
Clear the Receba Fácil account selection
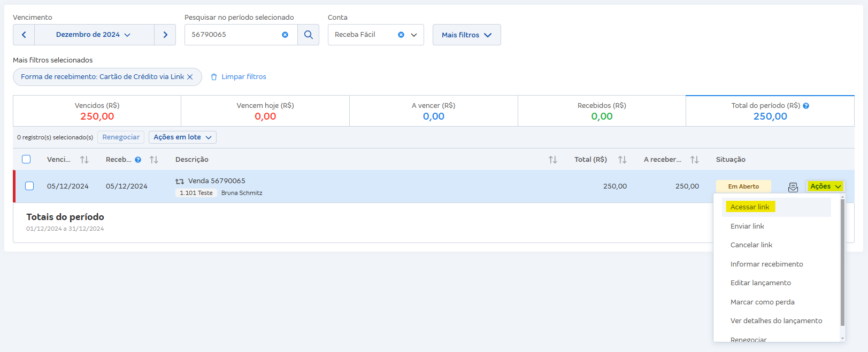(401, 35)
